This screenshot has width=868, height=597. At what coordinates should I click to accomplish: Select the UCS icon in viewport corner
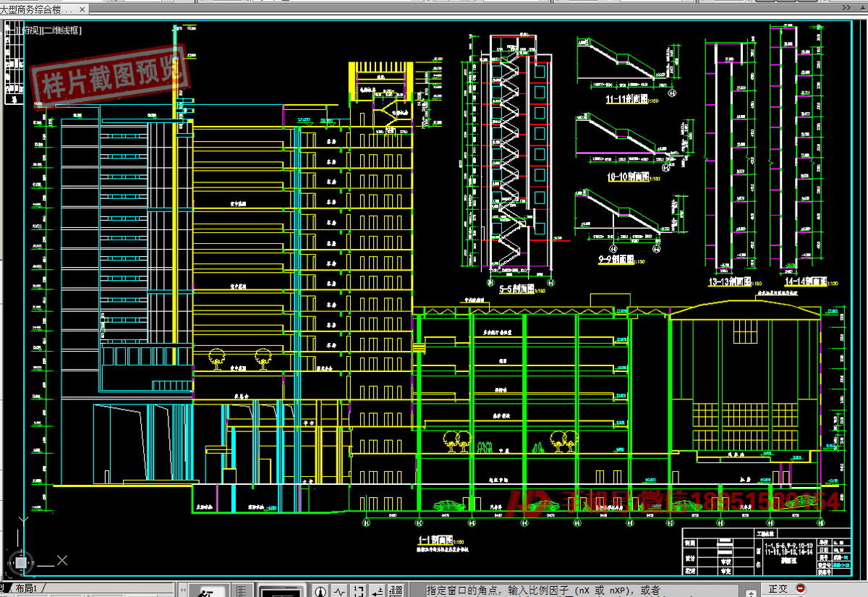(23, 562)
